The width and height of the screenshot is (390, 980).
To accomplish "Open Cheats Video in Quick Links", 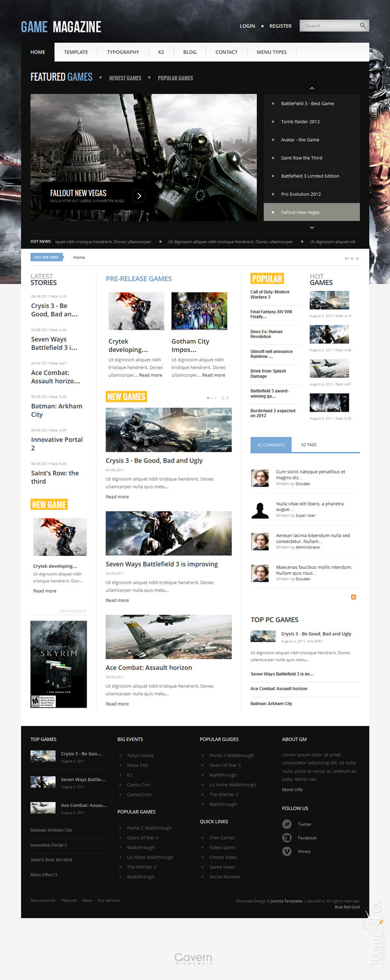I will click(223, 857).
